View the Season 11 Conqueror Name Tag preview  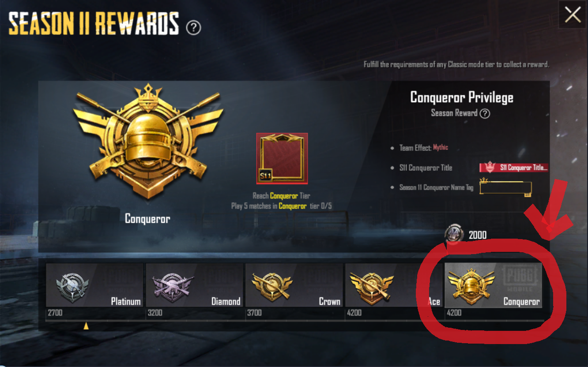tap(506, 187)
